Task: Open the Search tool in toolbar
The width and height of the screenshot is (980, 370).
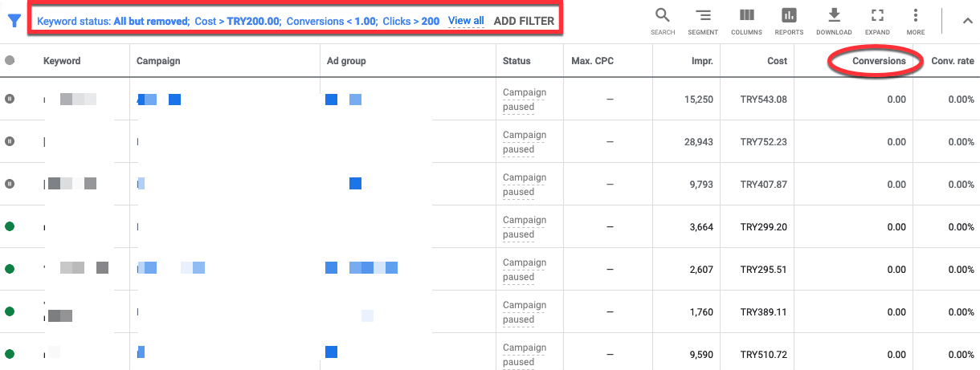Action: click(663, 21)
